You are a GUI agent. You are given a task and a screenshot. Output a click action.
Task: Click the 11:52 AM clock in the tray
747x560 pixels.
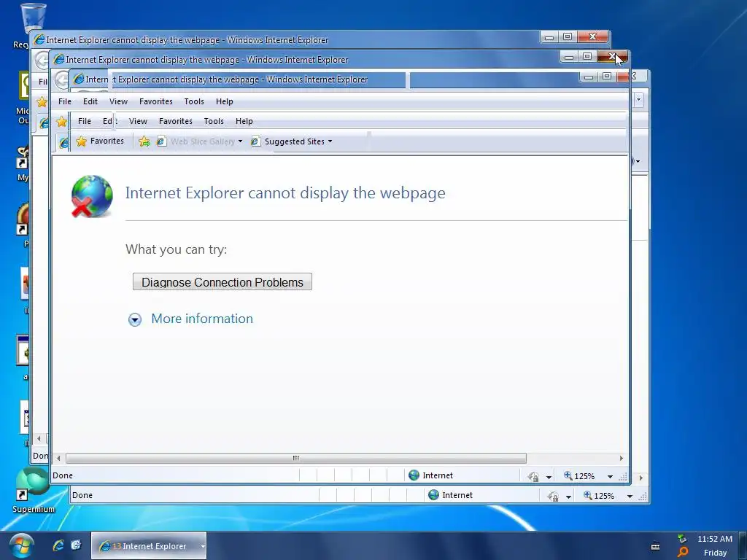click(x=715, y=539)
